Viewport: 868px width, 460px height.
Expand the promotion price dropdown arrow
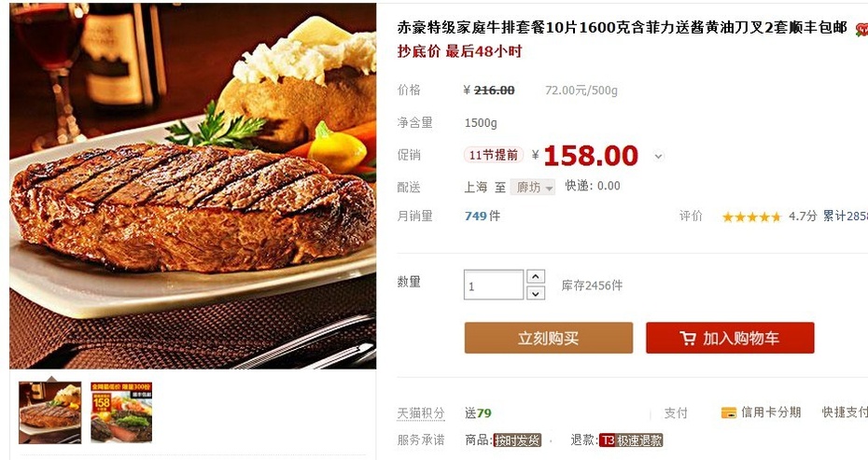click(x=658, y=157)
